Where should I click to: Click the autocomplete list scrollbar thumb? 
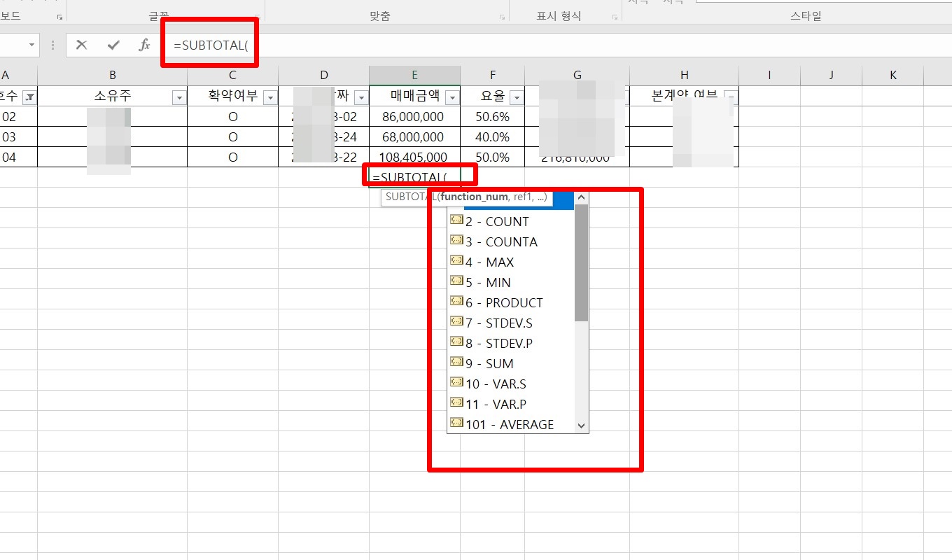pos(581,262)
